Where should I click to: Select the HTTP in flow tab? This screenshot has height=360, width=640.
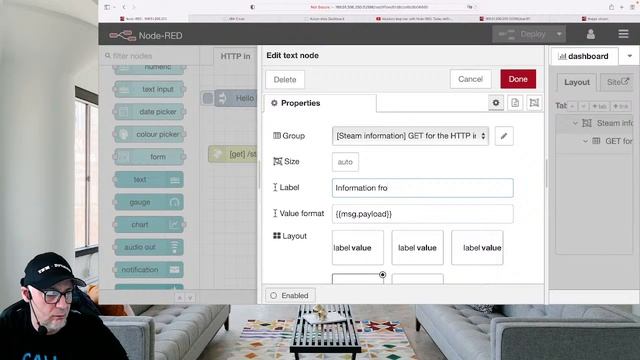click(235, 56)
